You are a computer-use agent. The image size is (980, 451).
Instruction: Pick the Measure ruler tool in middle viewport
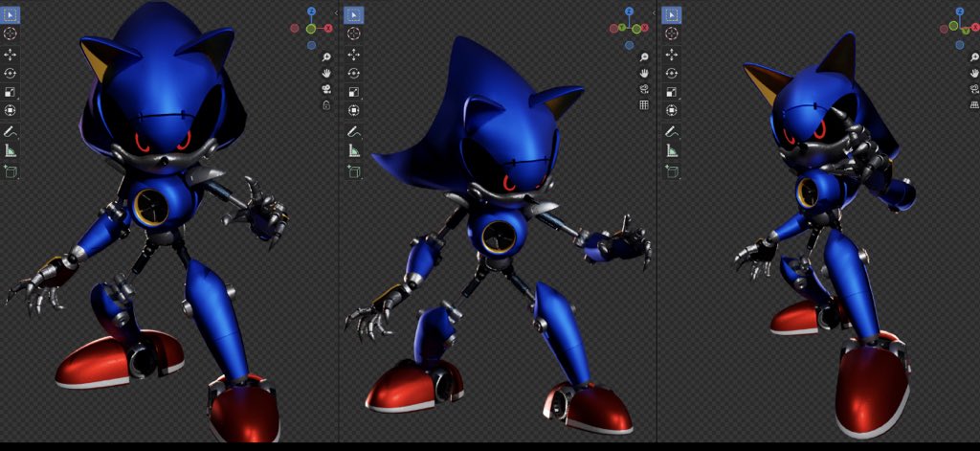pyautogui.click(x=354, y=150)
